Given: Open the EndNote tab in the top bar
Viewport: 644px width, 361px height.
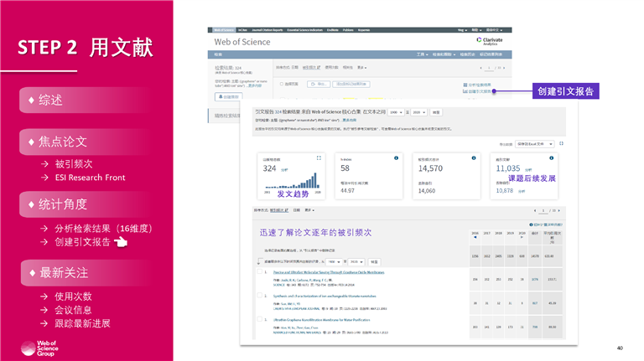Looking at the screenshot, I should click(x=333, y=30).
